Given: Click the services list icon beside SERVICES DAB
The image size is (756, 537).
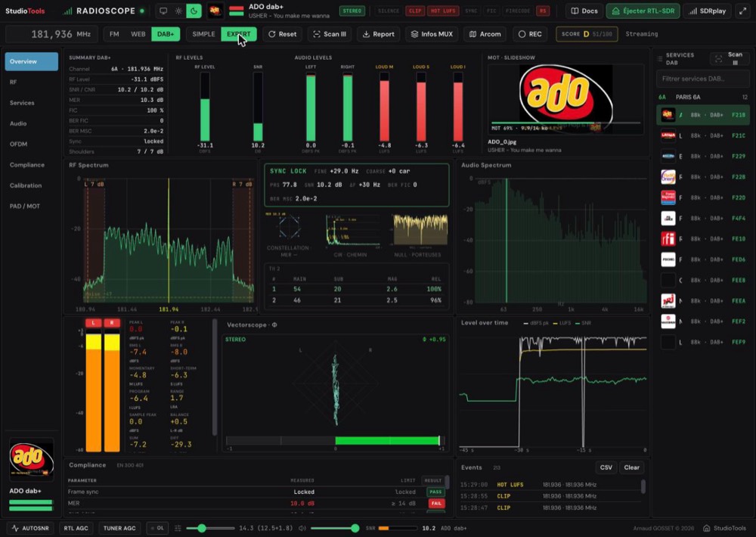Looking at the screenshot, I should [659, 59].
